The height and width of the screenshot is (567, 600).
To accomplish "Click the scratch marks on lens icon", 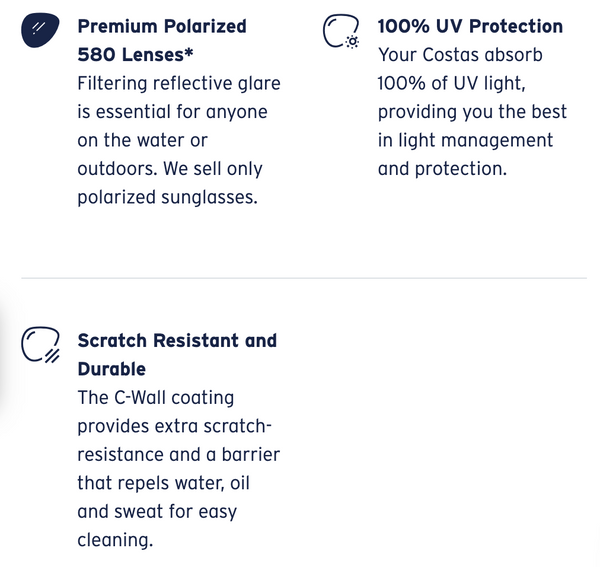I will [x=53, y=354].
